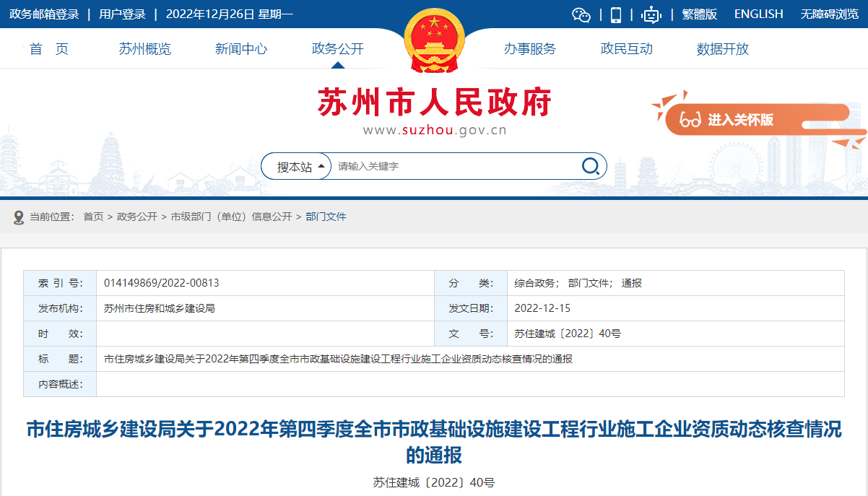Click the 文 号 label cell
868x496 pixels.
(470, 334)
